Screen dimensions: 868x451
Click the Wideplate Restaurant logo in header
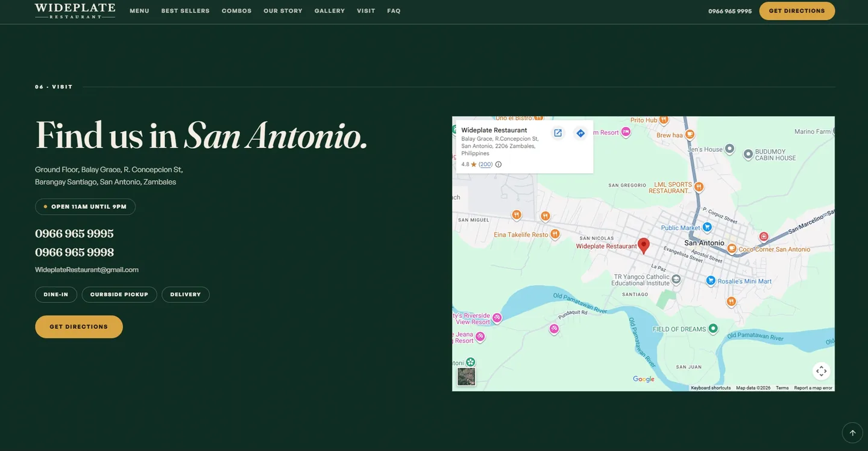click(75, 11)
